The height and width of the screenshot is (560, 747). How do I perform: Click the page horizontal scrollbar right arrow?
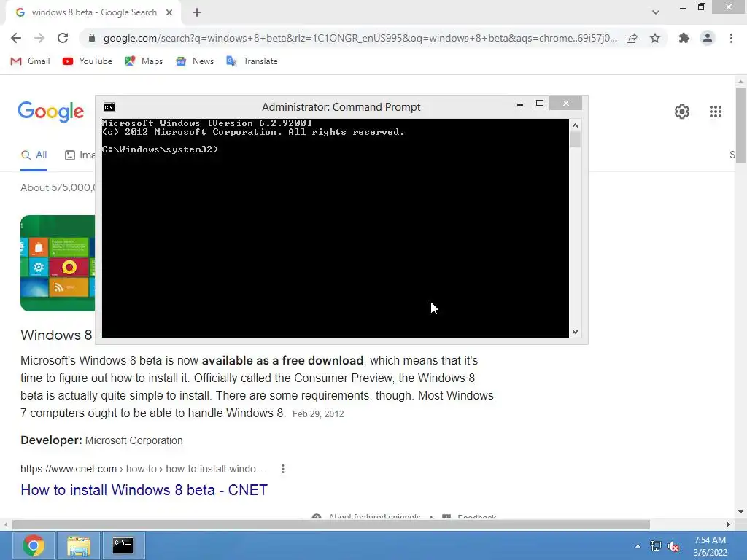[729, 524]
